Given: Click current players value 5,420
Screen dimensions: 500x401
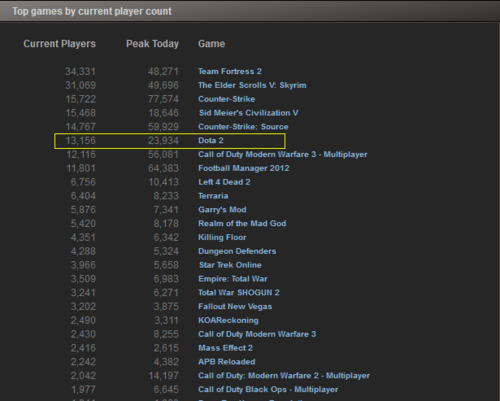Looking at the screenshot, I should [x=83, y=224].
